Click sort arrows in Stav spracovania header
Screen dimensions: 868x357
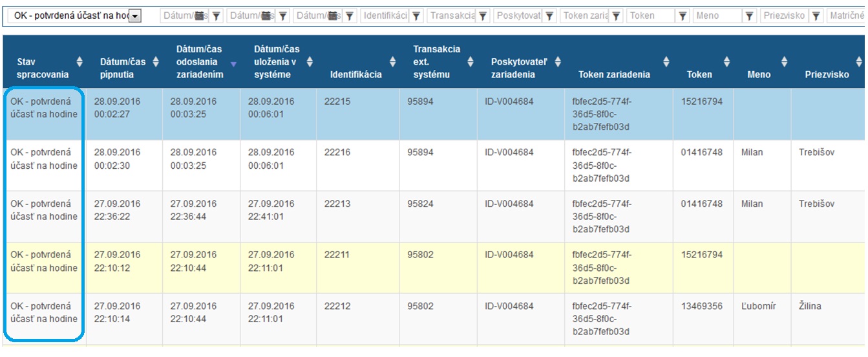click(x=79, y=62)
